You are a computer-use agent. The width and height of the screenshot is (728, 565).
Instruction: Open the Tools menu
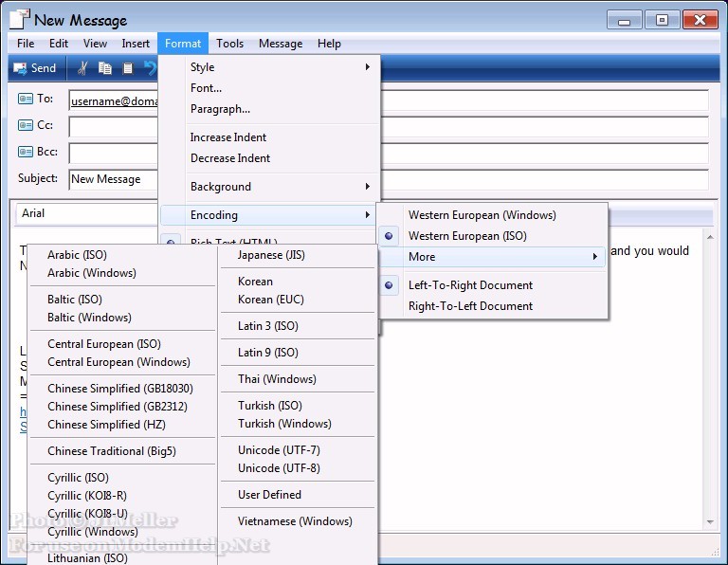[x=229, y=44]
